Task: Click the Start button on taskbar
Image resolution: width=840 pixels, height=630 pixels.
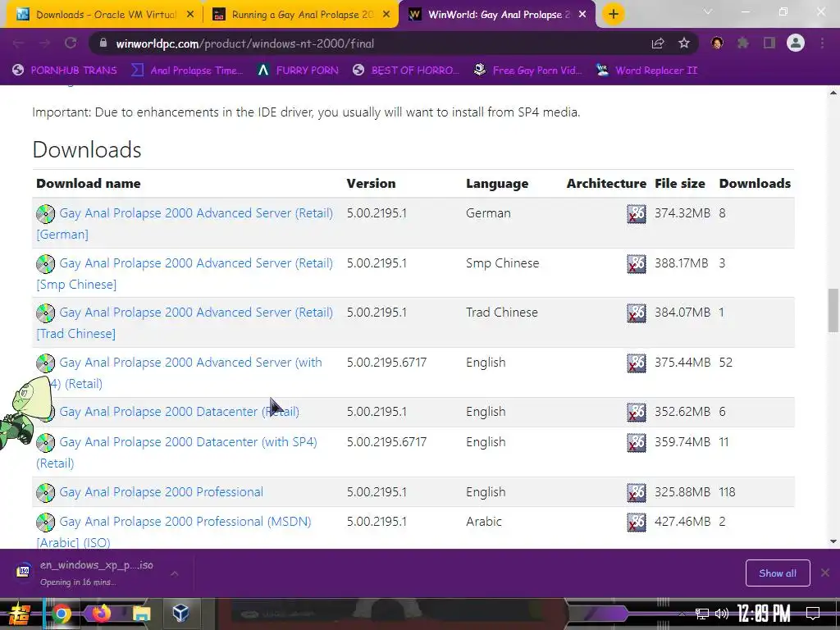Action: [x=19, y=614]
